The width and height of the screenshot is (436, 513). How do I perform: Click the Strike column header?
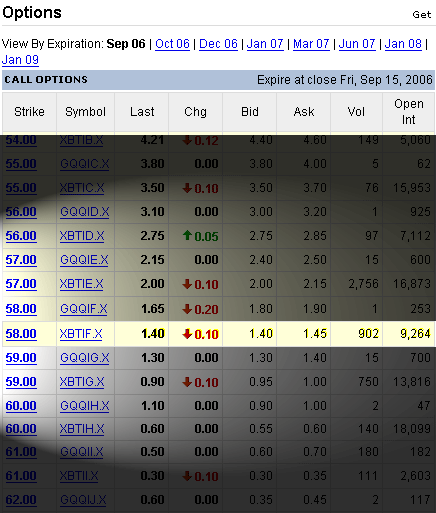tap(29, 112)
